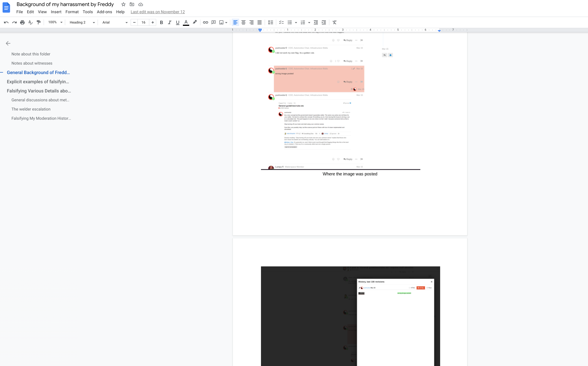Open the text color picker
588x366 pixels.
point(186,22)
